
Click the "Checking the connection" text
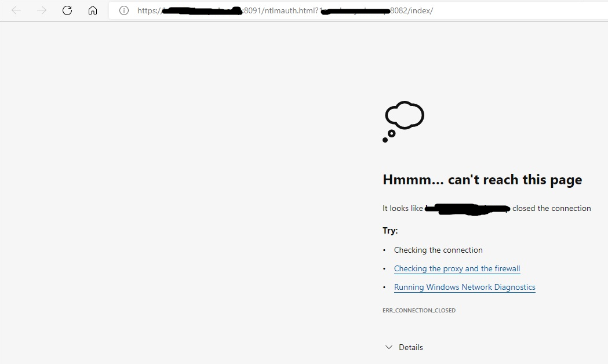click(x=438, y=250)
